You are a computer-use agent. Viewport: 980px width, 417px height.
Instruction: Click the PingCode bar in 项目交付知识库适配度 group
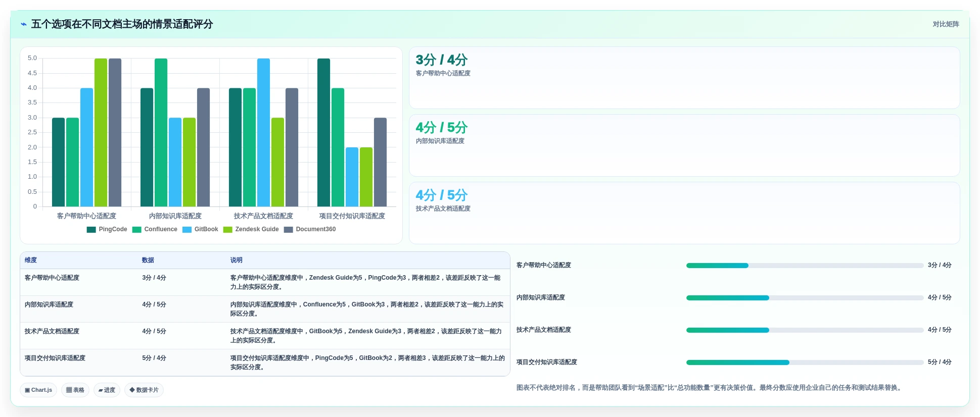pyautogui.click(x=323, y=132)
